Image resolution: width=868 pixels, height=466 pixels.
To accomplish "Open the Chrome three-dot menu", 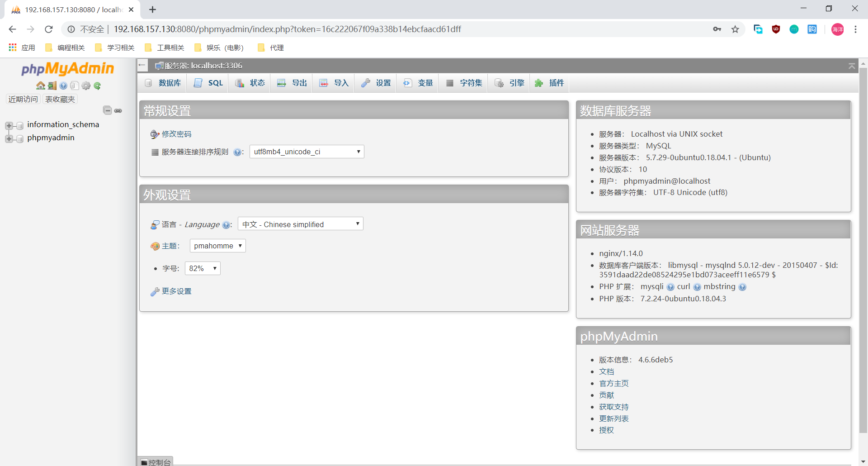I will point(855,29).
